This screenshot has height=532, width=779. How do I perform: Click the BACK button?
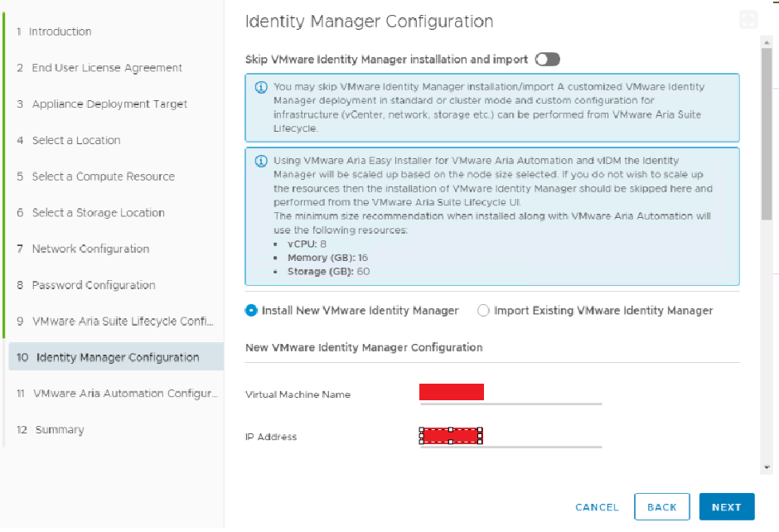[662, 506]
